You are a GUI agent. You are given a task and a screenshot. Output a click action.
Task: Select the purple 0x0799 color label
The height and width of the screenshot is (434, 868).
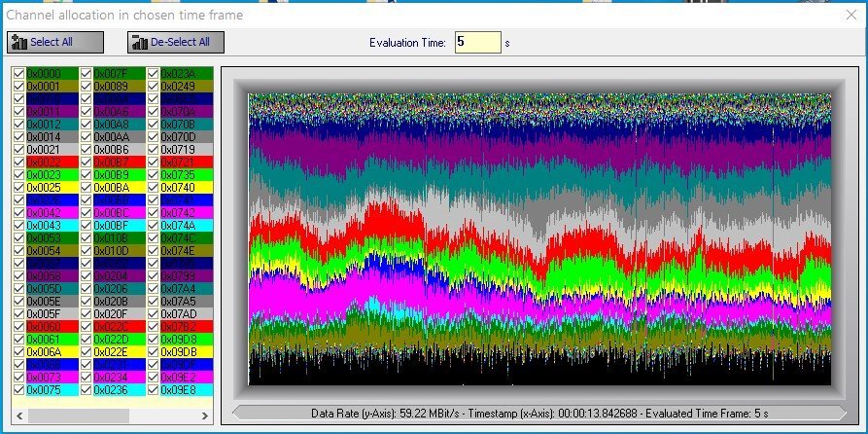coord(187,276)
